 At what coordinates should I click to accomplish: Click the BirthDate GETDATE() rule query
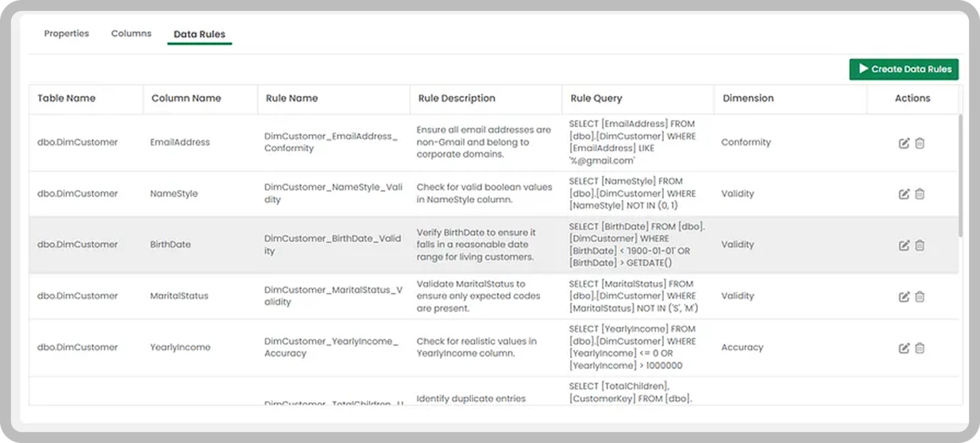point(637,245)
